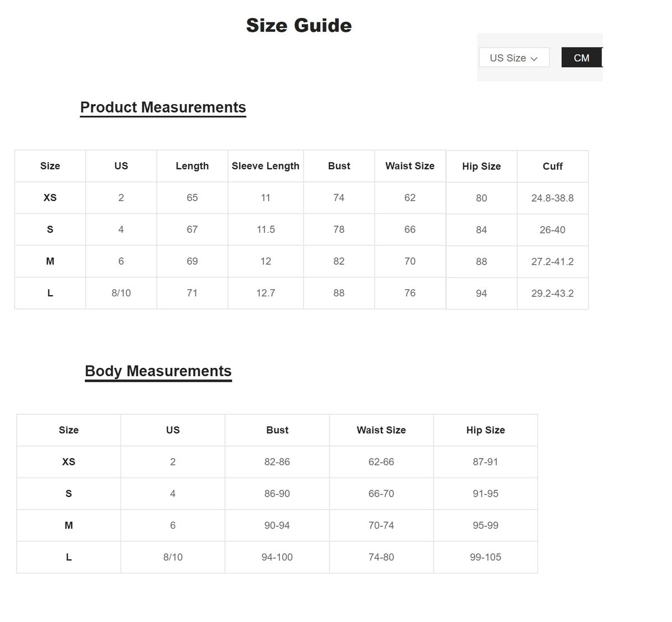672x622 pixels.
Task: Select the Cuff column header
Action: tap(552, 166)
